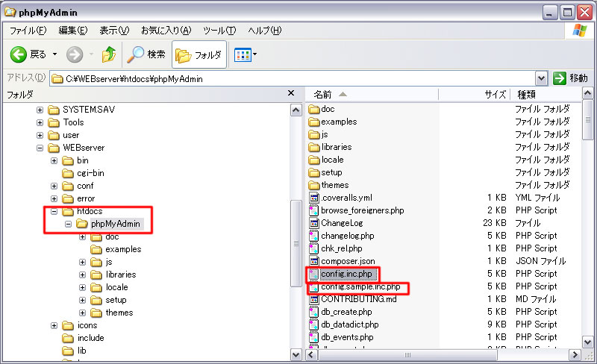Image resolution: width=597 pixels, height=364 pixels.
Task: Select the error folder in tree
Action: [x=78, y=198]
